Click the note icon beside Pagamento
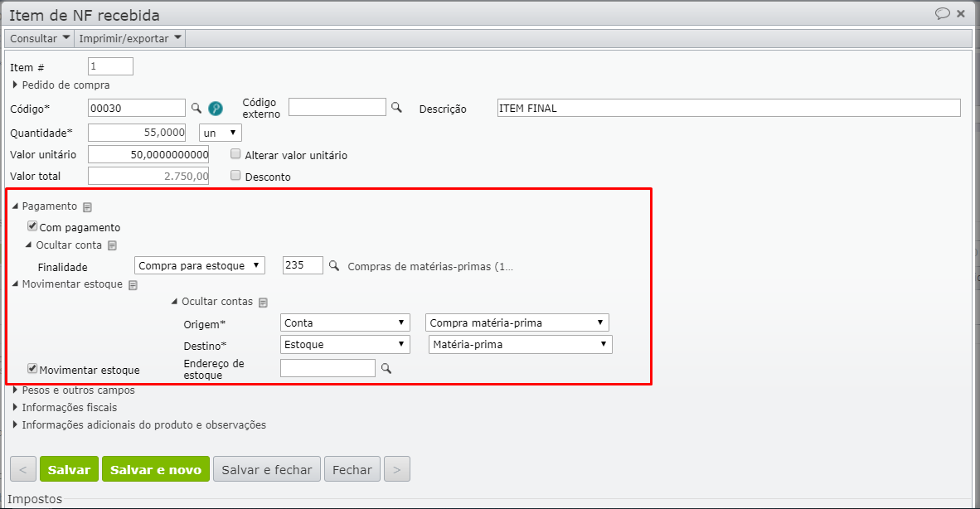 pos(87,207)
